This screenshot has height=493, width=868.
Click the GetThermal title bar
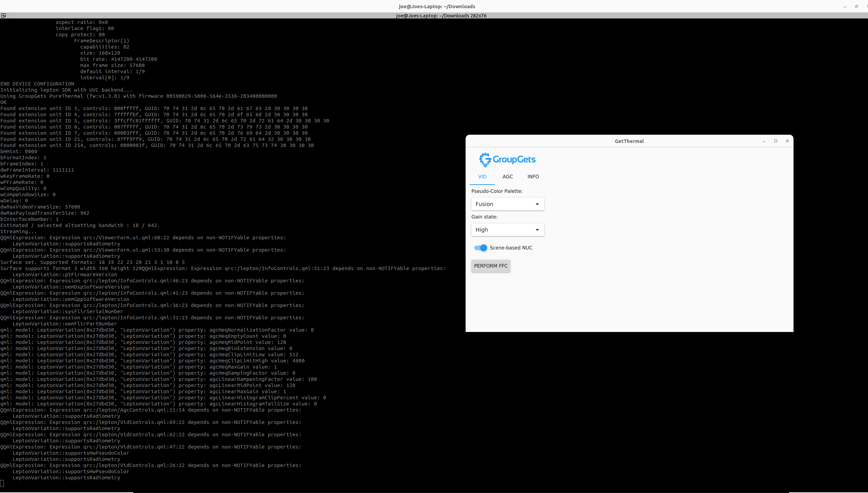629,141
